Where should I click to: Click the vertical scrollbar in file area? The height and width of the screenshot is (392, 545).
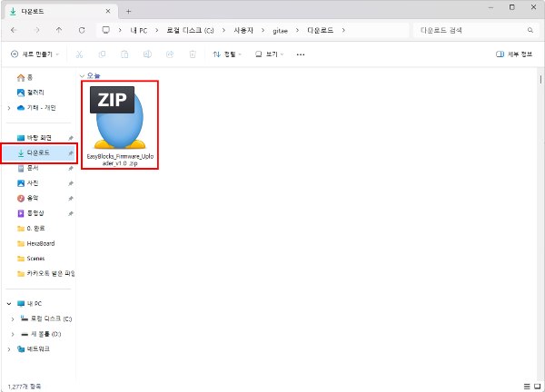point(540,79)
